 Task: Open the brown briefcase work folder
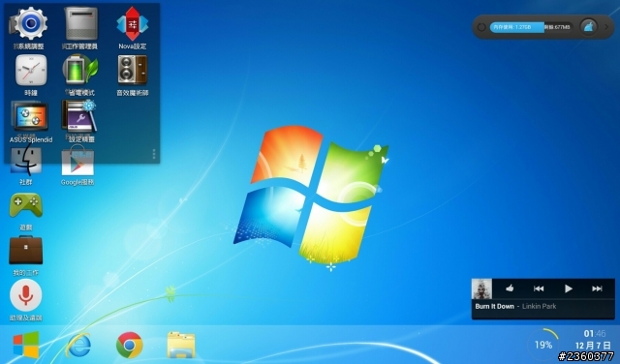tap(26, 250)
